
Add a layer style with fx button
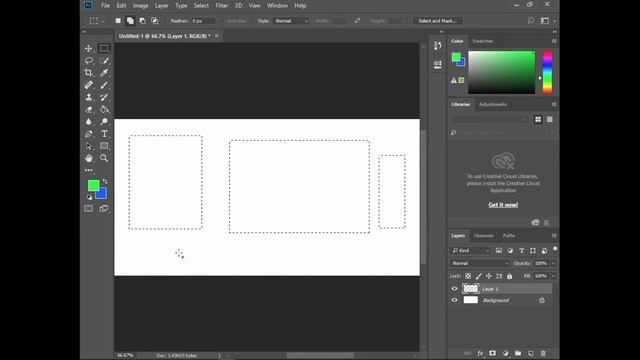(x=480, y=353)
